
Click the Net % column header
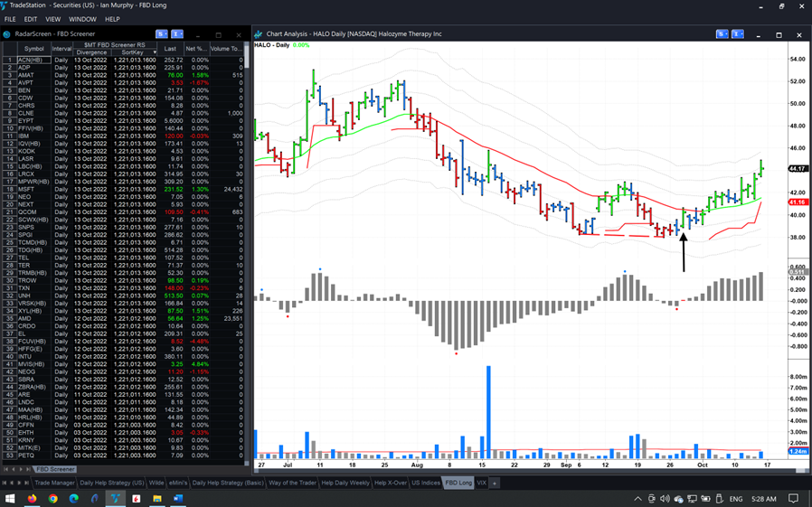[x=197, y=49]
